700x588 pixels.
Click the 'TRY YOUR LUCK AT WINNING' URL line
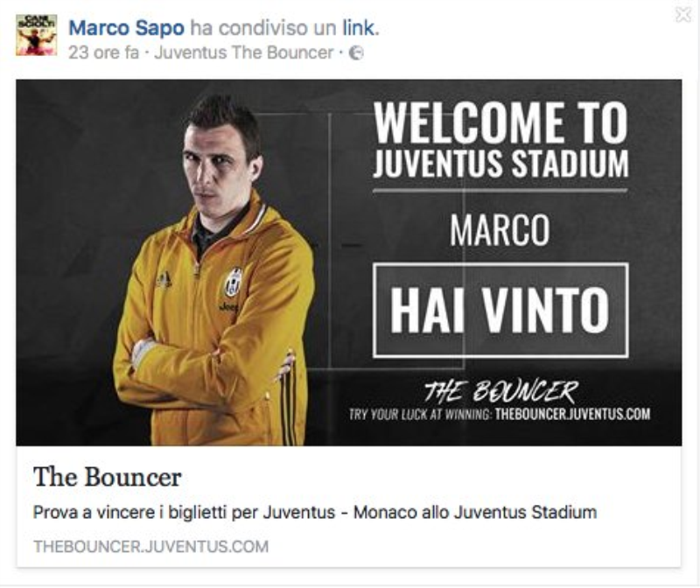(x=500, y=415)
